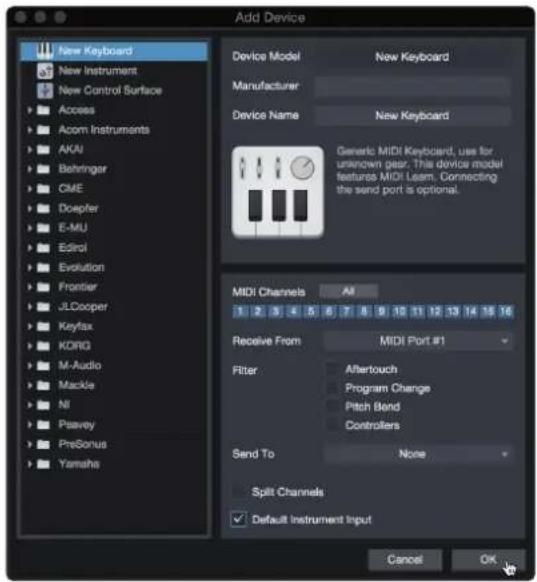The image size is (537, 582).
Task: Enable the Split Channels checkbox
Action: (239, 492)
